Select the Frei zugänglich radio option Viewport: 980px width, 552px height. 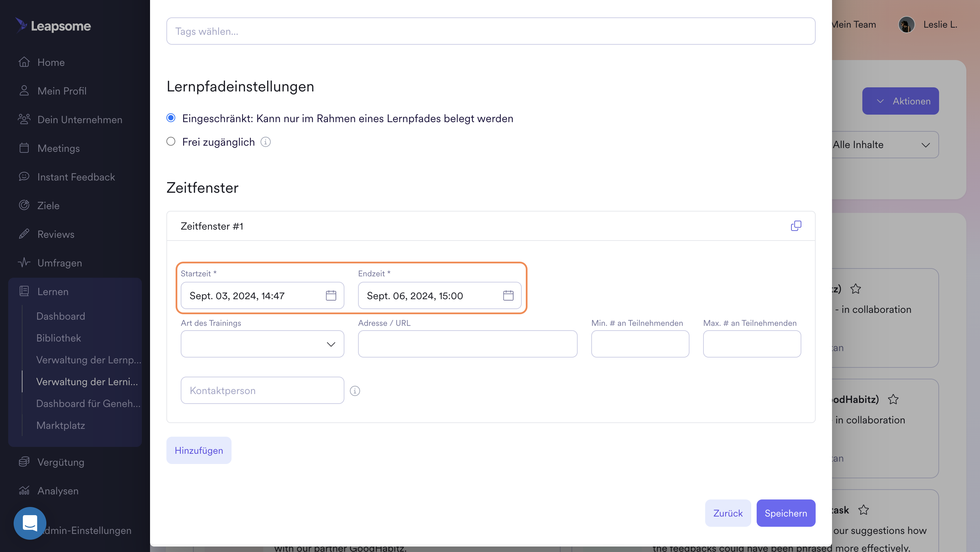tap(171, 142)
